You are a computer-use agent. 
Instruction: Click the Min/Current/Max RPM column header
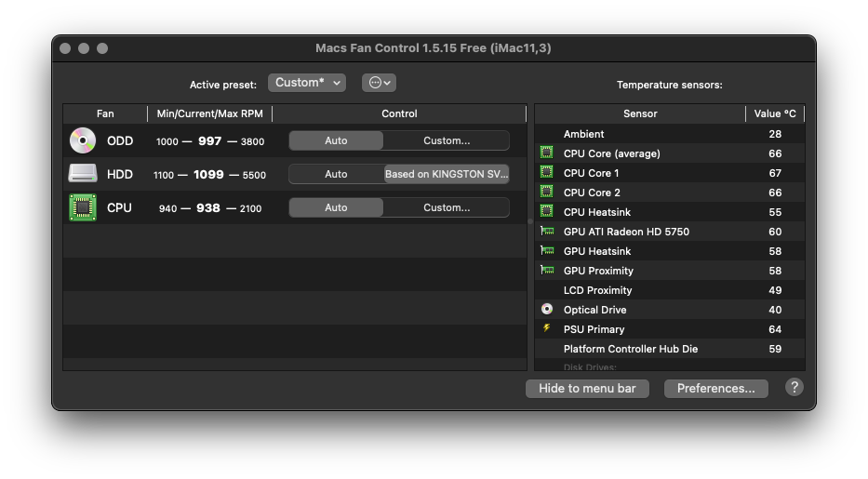tap(210, 113)
